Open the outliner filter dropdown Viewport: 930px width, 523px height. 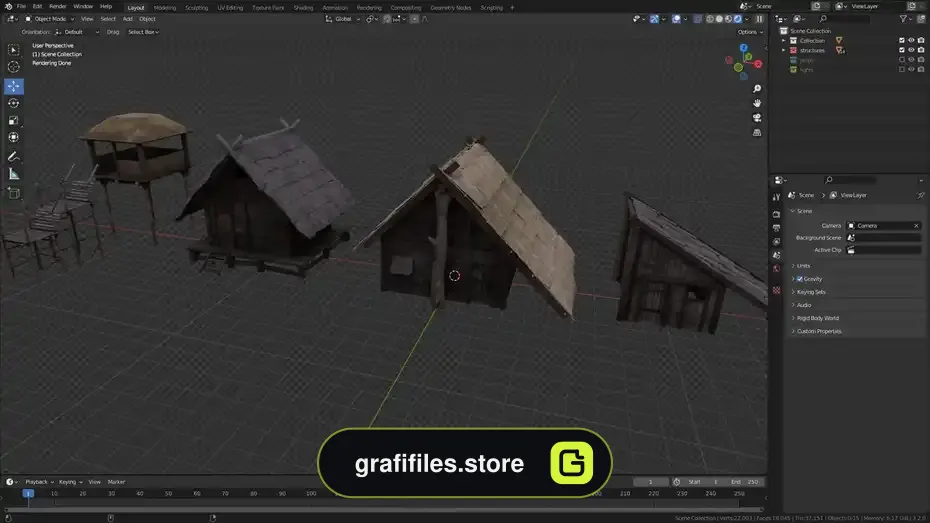coord(905,19)
